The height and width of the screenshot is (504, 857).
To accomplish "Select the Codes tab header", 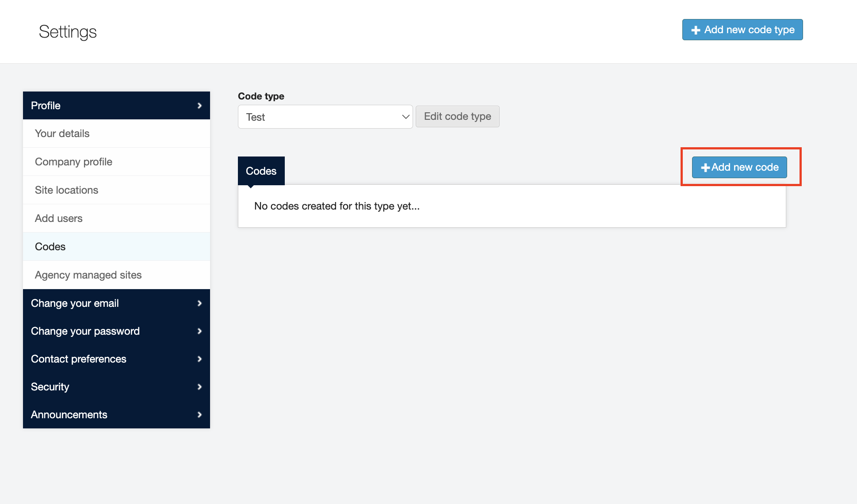I will [261, 171].
